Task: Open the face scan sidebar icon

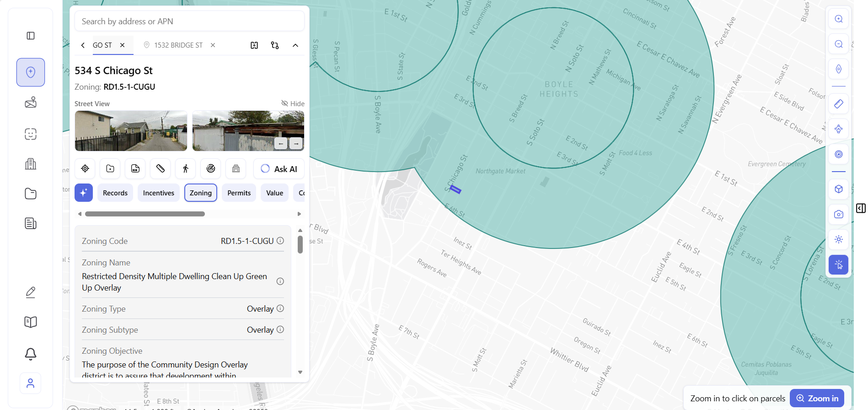Action: tap(31, 134)
